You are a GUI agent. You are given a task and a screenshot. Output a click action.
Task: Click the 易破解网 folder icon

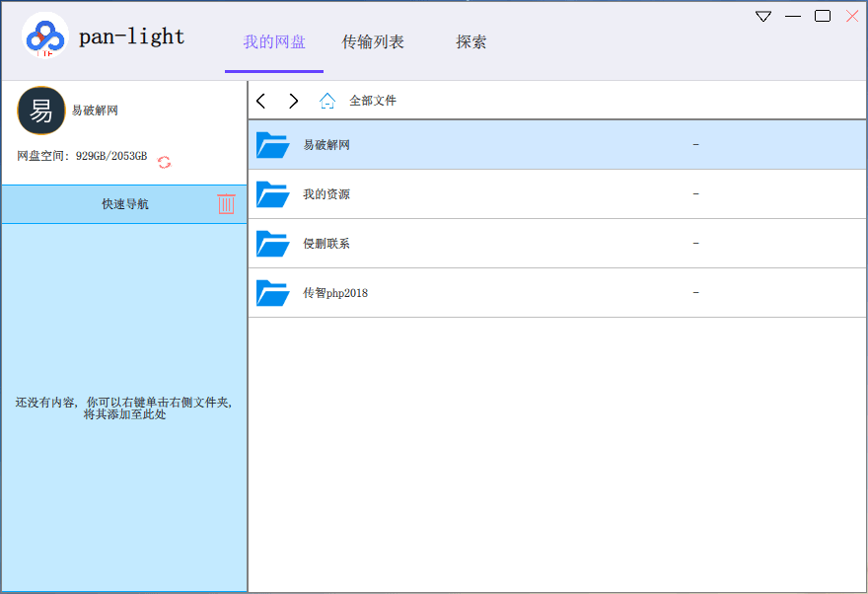click(x=272, y=145)
